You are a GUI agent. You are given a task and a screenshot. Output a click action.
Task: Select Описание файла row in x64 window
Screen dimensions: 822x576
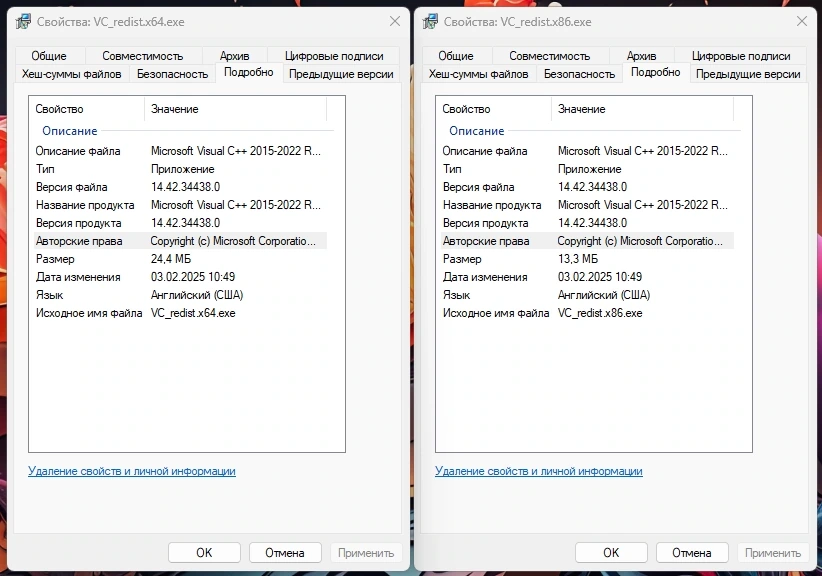[x=180, y=151]
